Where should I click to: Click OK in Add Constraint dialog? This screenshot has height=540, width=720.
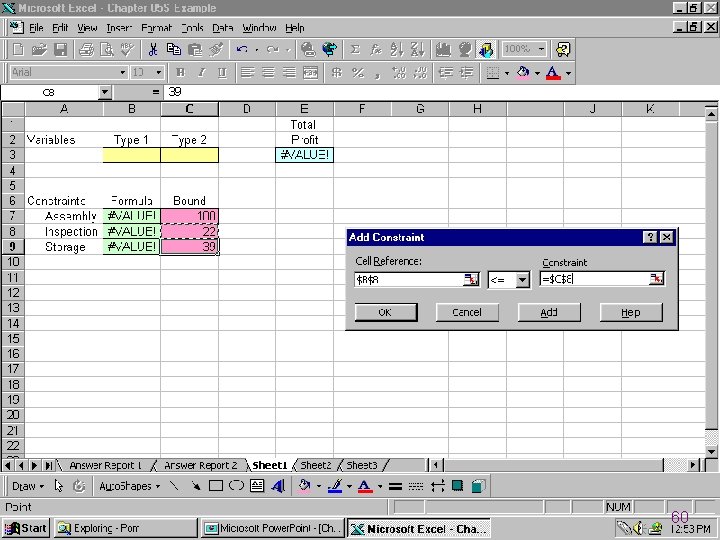[x=385, y=312]
